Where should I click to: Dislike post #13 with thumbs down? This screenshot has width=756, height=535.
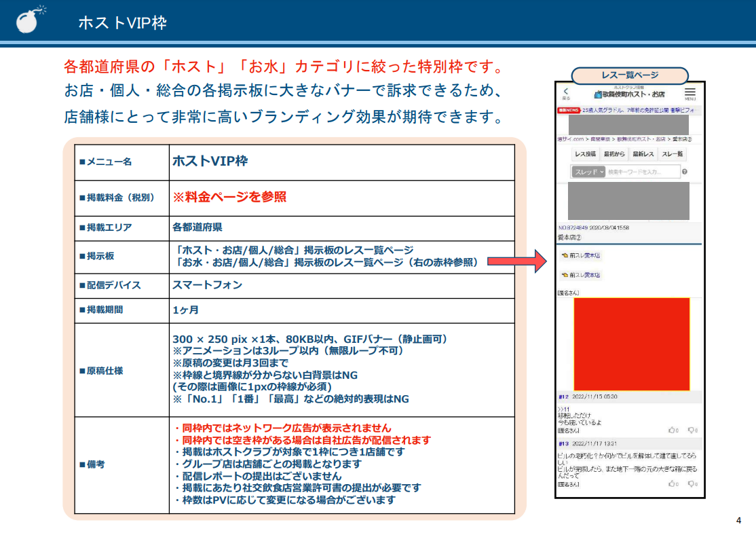[x=692, y=484]
